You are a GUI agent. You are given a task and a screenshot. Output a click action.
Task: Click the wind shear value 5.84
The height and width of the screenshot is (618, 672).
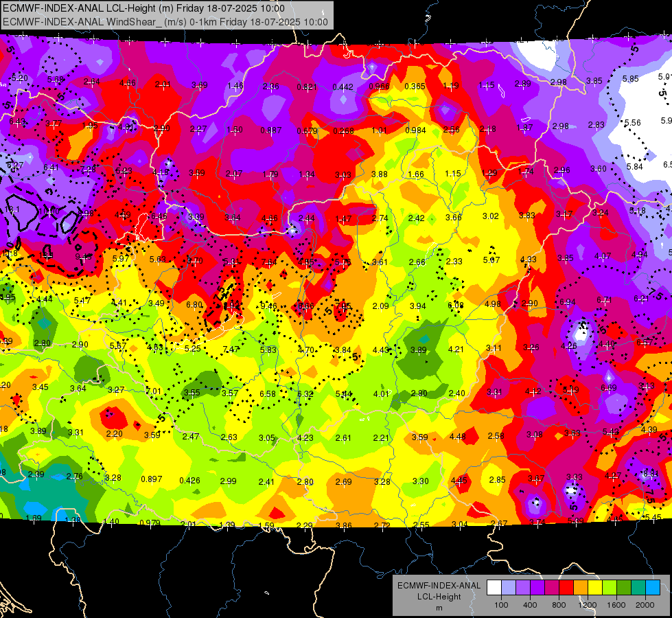pos(635,166)
